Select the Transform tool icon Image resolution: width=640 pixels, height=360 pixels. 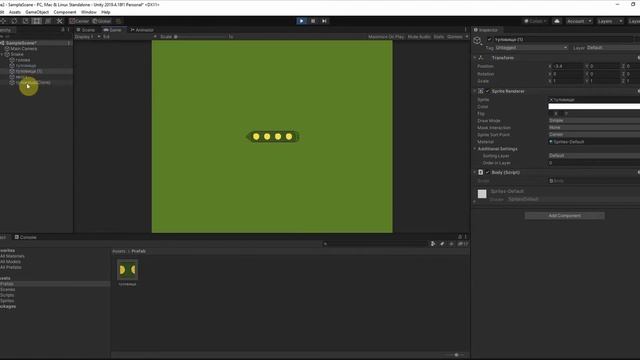tap(48, 21)
